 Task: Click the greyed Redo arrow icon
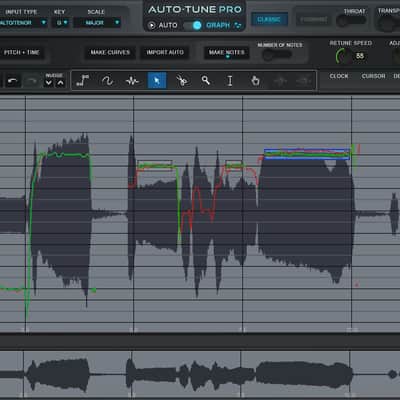(32, 81)
